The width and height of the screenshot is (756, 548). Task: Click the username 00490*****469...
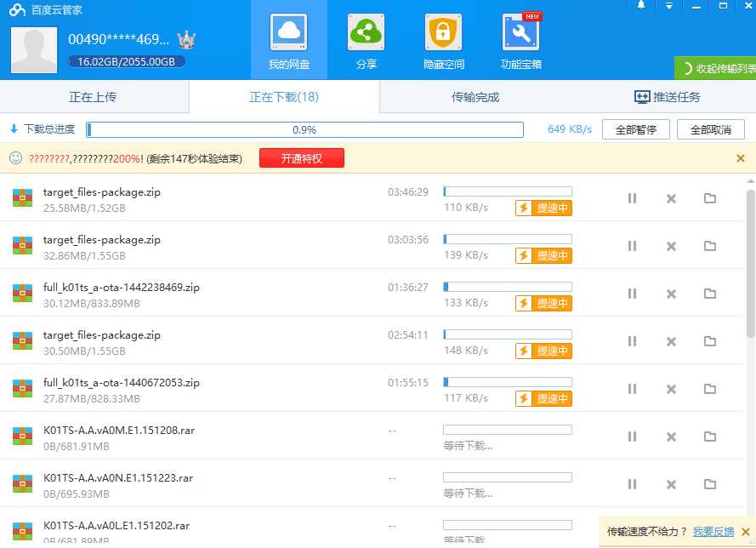click(118, 39)
